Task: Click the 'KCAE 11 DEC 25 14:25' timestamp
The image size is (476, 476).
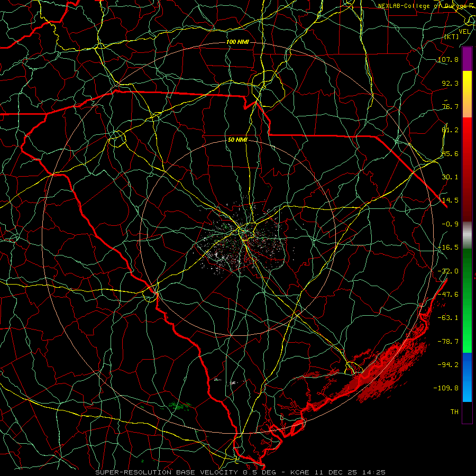Action: pos(338,472)
